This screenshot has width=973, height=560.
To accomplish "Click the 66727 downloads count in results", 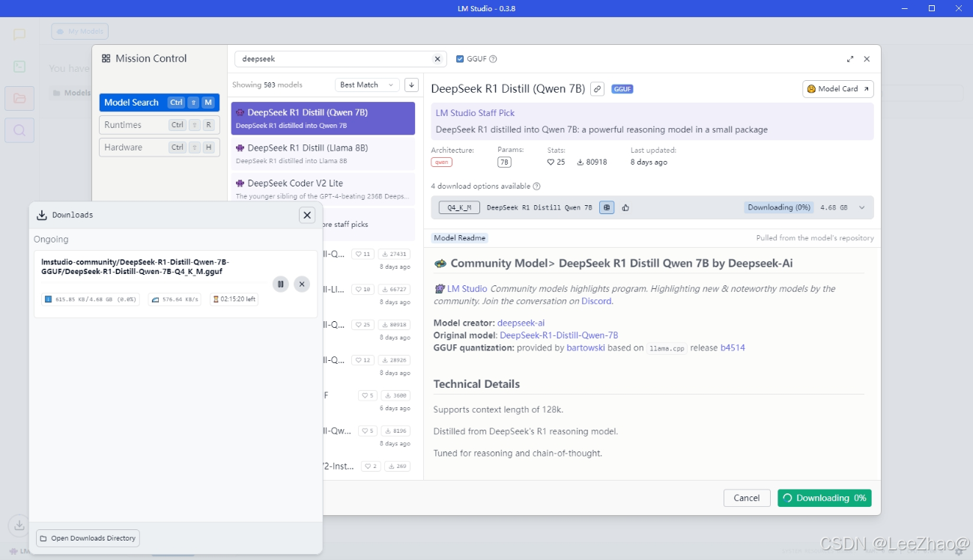I will click(x=395, y=290).
